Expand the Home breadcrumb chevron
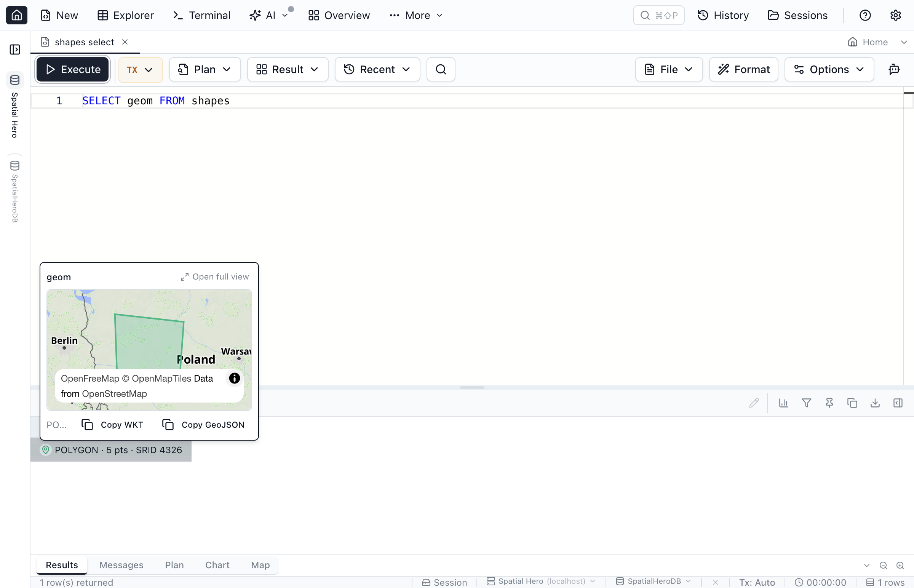Viewport: 914px width, 588px height. tap(904, 42)
